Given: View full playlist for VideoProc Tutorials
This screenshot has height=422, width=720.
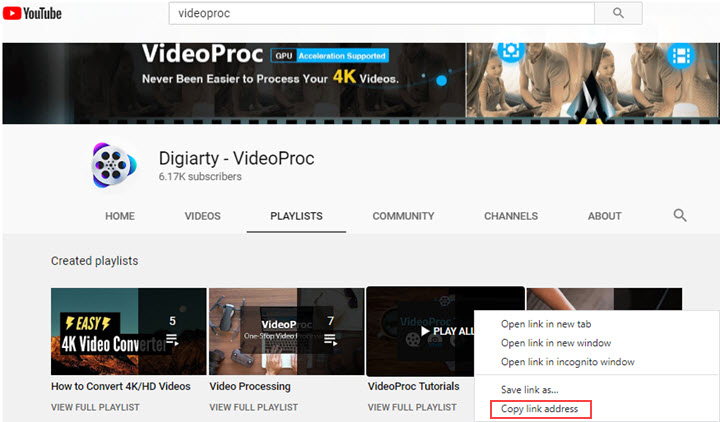Looking at the screenshot, I should (412, 407).
